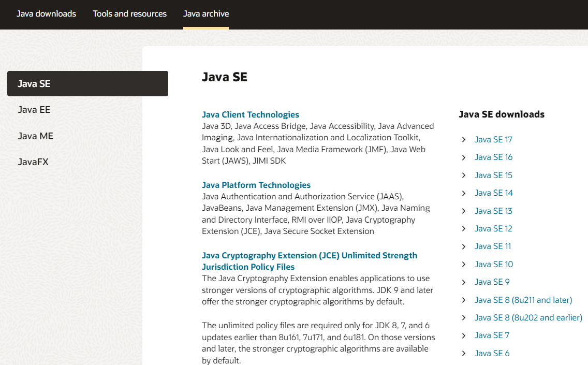Click the chevron beside Java SE 7

click(x=463, y=335)
